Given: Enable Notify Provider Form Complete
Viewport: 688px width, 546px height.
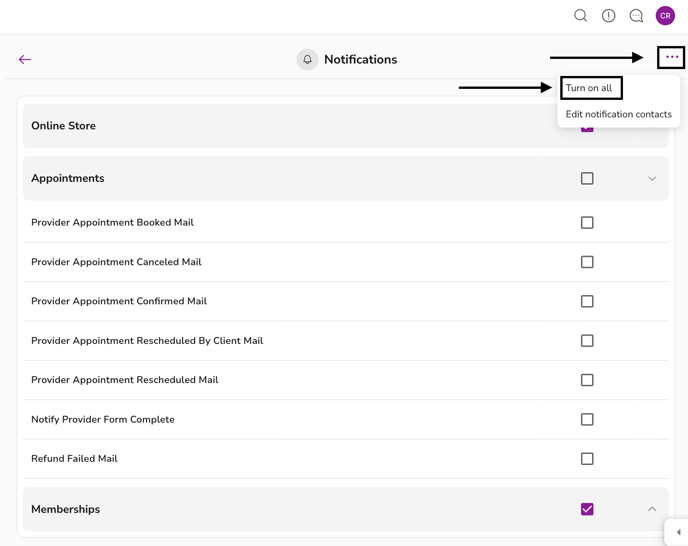Looking at the screenshot, I should pyautogui.click(x=587, y=420).
